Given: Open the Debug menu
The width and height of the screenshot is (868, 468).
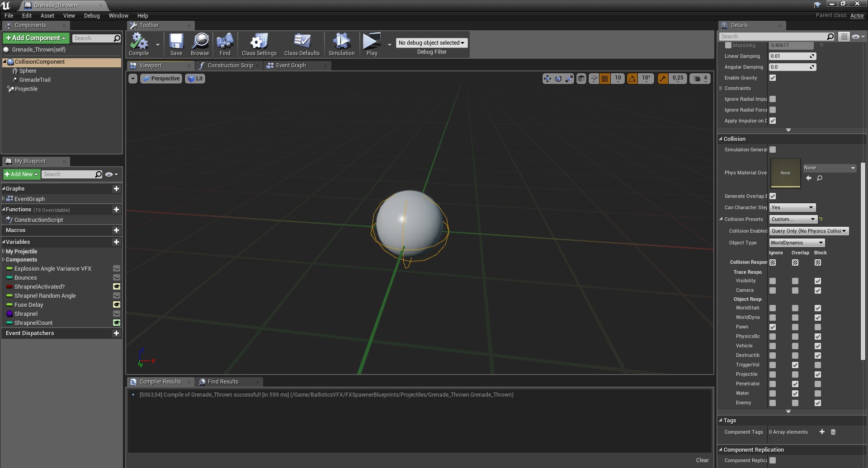Looking at the screenshot, I should tap(92, 15).
